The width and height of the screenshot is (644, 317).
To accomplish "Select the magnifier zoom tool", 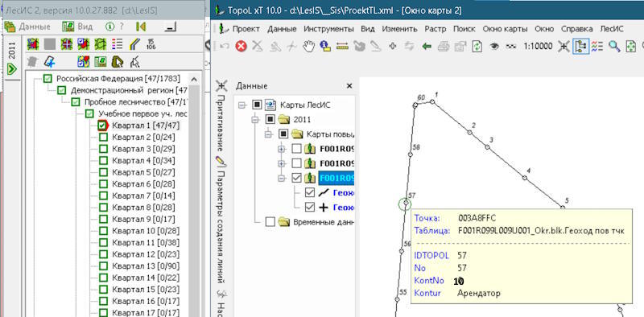I will click(x=614, y=46).
